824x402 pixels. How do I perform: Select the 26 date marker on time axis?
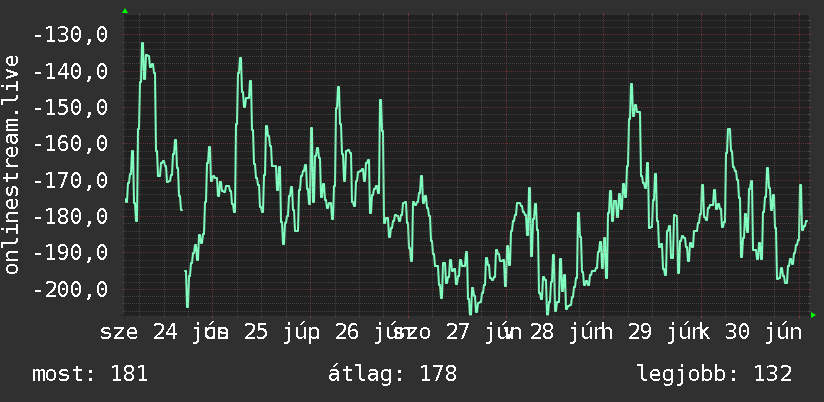pos(346,332)
